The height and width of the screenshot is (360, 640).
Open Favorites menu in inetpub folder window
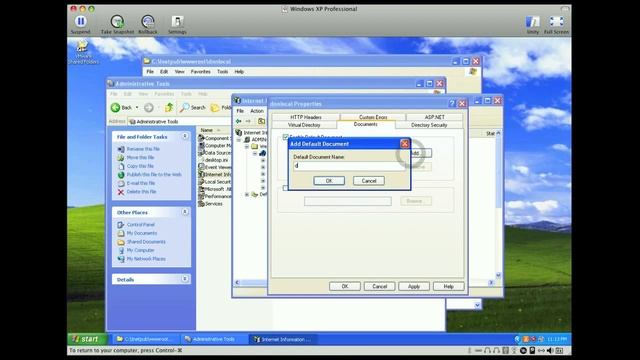tap(200, 71)
